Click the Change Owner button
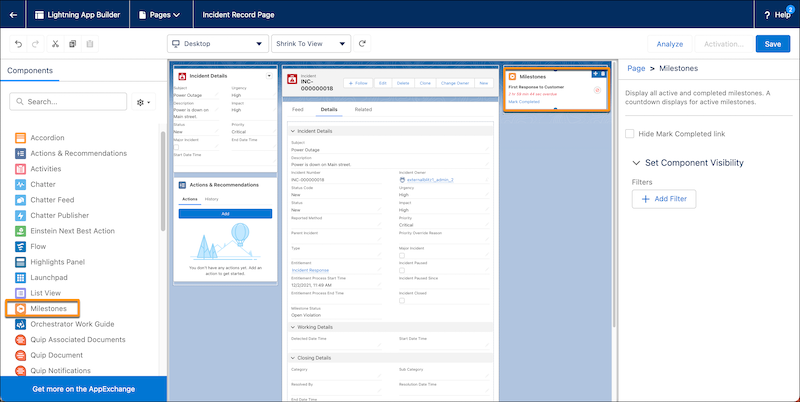This screenshot has height=402, width=800. click(x=455, y=83)
